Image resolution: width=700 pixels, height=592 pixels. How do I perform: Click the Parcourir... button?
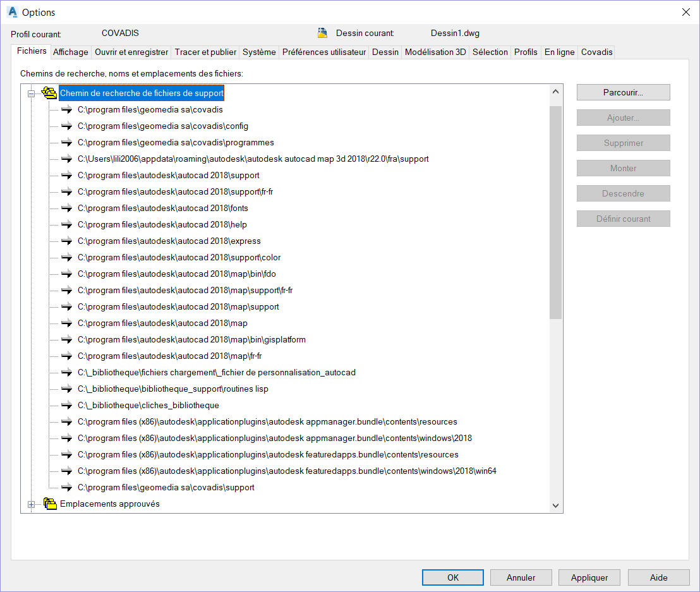click(623, 92)
